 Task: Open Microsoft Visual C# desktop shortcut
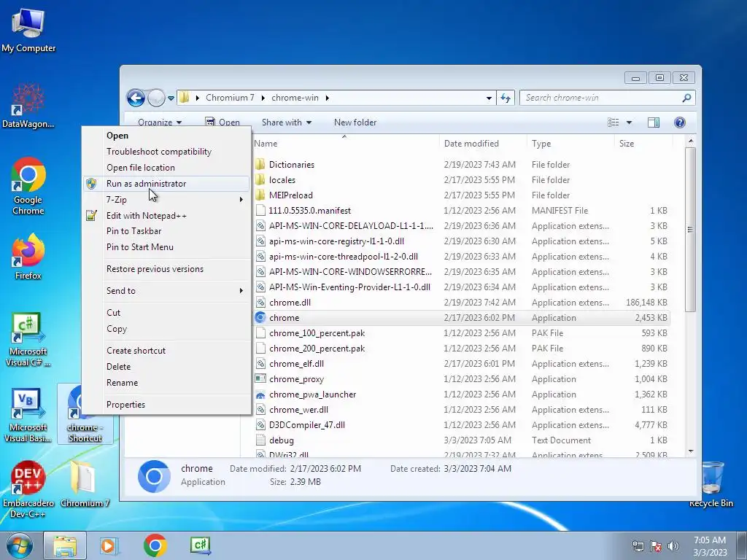[x=28, y=339]
